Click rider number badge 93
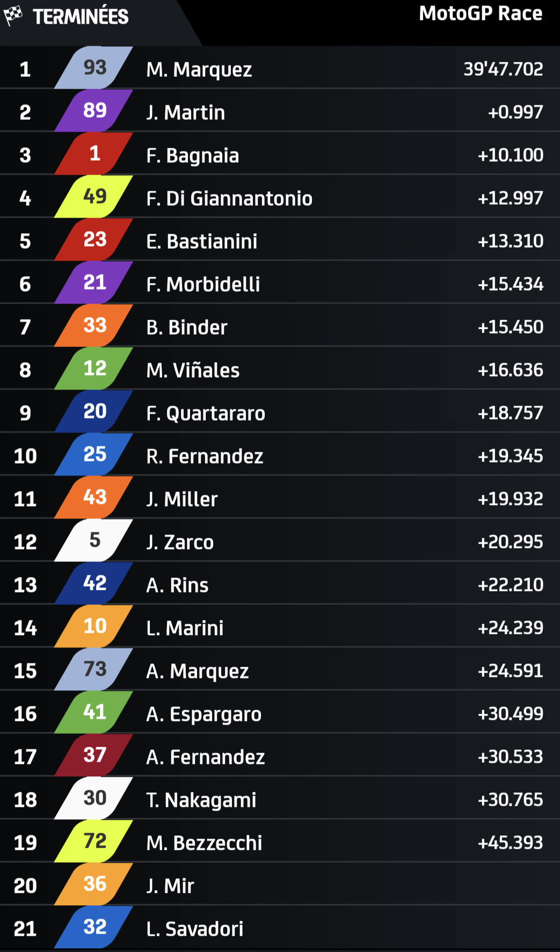 coord(94,68)
